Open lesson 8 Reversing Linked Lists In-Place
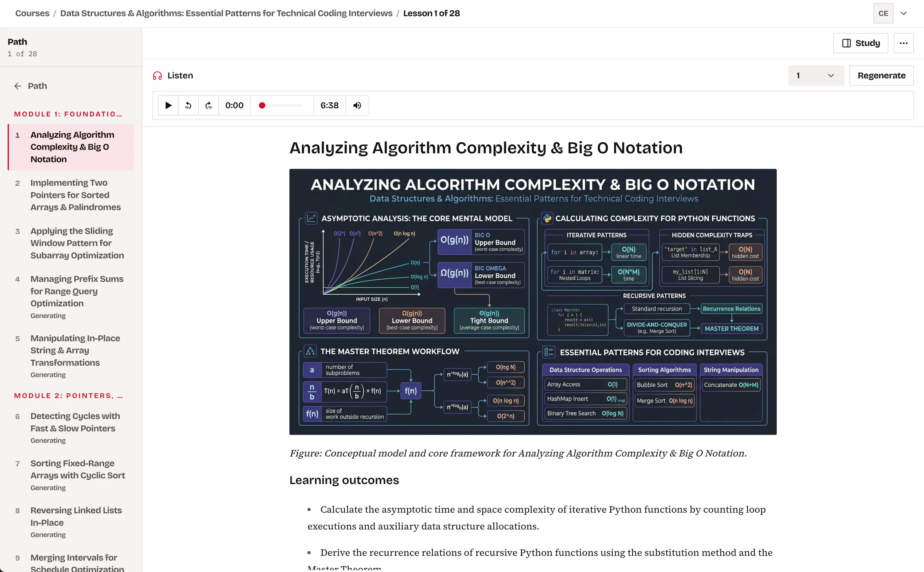Image resolution: width=924 pixels, height=572 pixels. point(71,522)
